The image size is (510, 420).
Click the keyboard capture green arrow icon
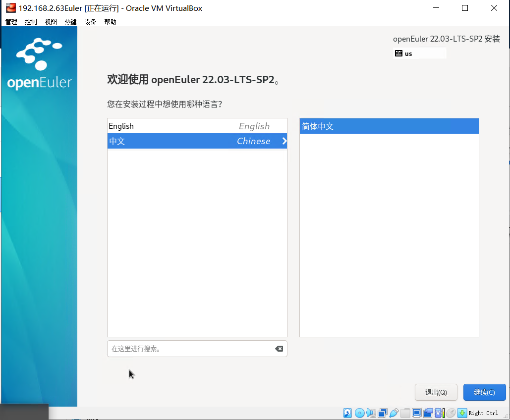click(x=462, y=413)
